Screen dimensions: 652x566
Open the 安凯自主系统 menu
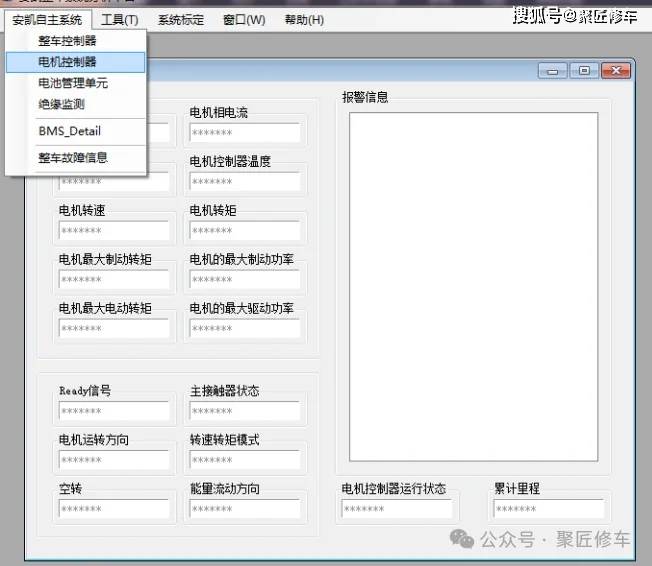[47, 19]
